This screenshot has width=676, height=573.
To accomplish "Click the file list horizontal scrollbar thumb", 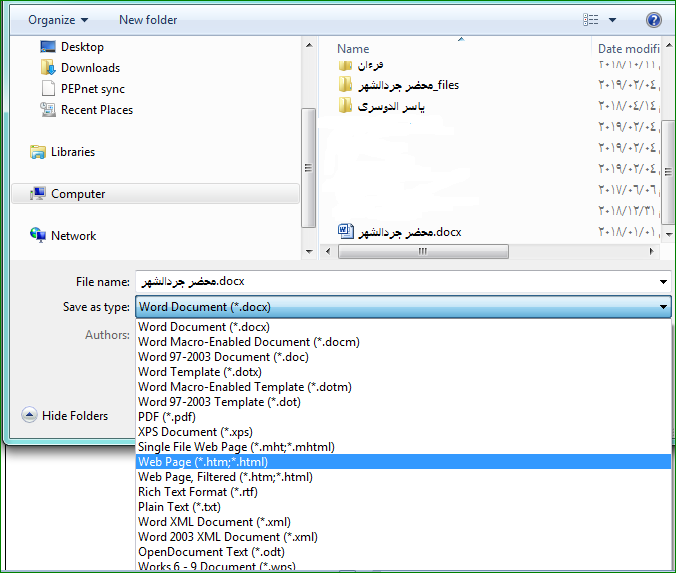I will tap(423, 251).
